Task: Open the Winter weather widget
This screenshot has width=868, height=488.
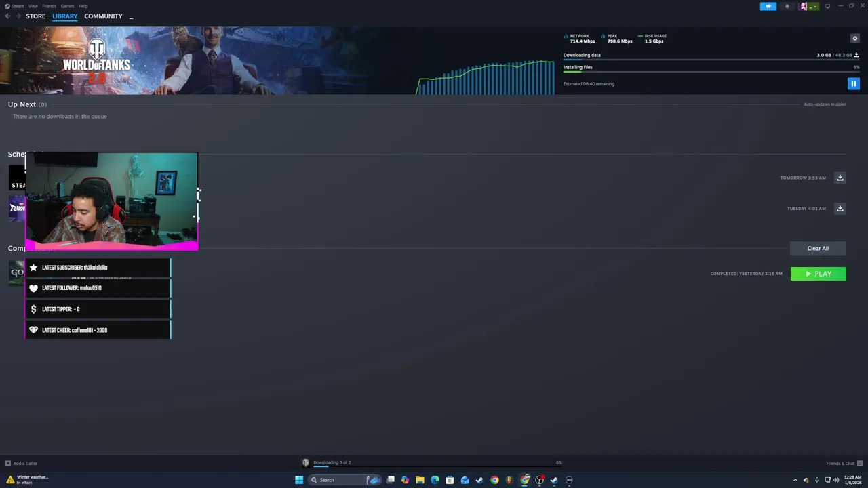Action: pos(27,480)
